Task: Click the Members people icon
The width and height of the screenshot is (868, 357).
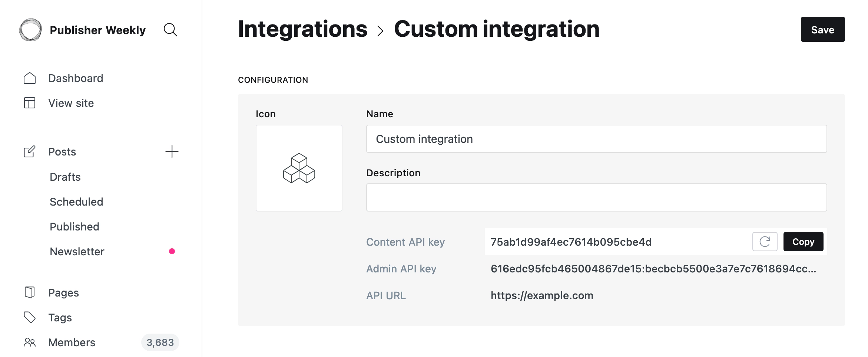Action: coord(30,342)
